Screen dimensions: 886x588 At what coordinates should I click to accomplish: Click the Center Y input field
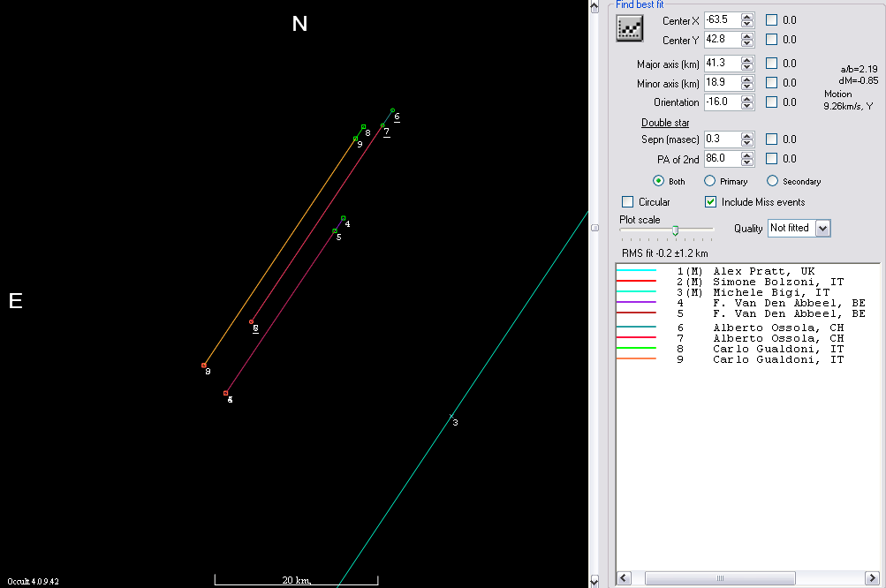723,40
